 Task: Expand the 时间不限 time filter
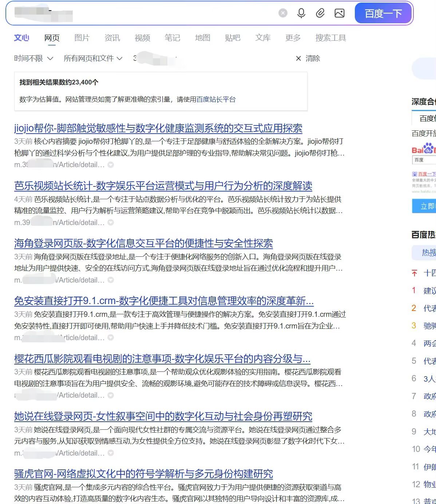click(33, 58)
